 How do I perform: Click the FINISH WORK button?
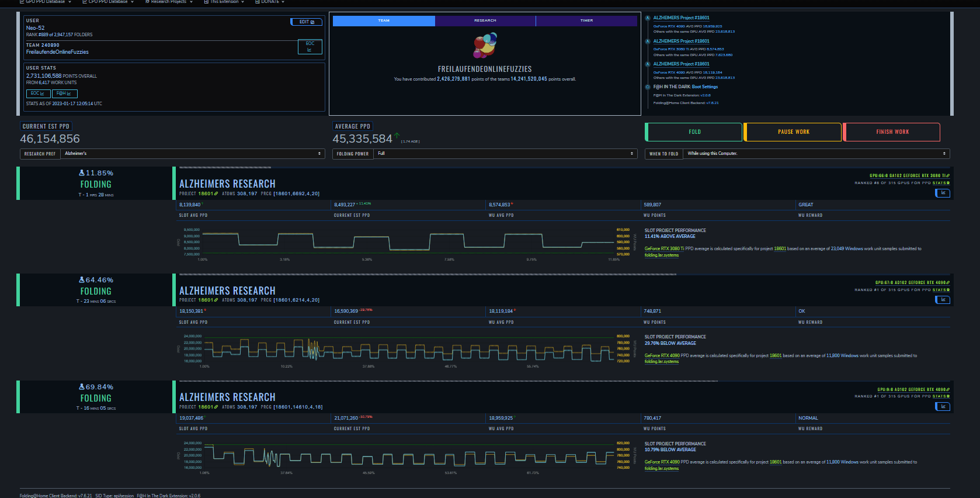tap(892, 132)
